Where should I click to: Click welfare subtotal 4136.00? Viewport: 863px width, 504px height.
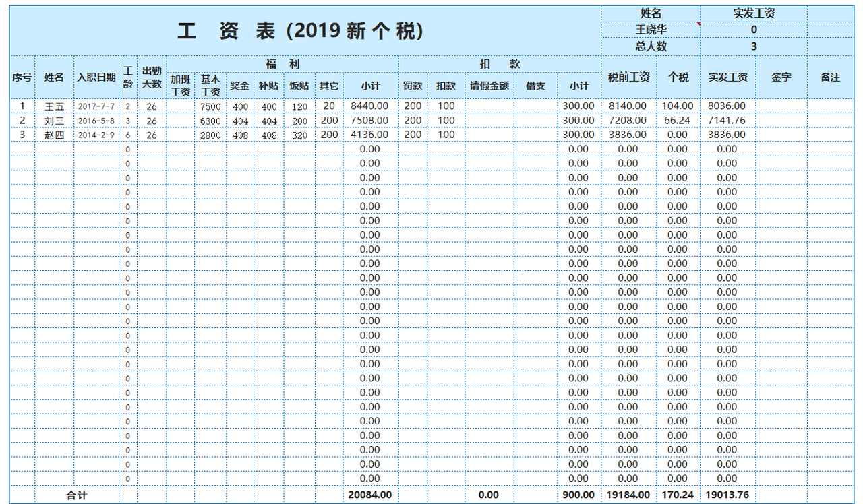370,135
